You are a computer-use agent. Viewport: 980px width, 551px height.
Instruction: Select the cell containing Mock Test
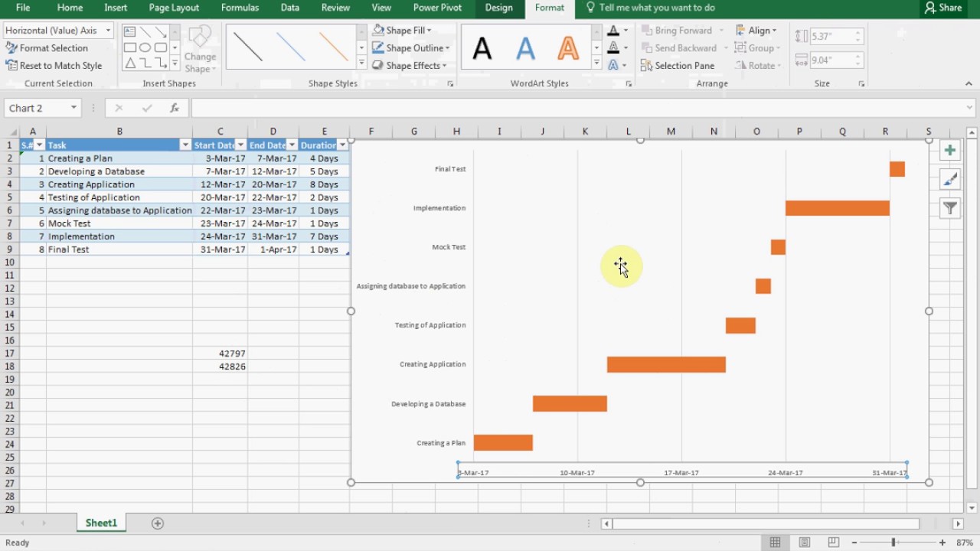tap(119, 223)
